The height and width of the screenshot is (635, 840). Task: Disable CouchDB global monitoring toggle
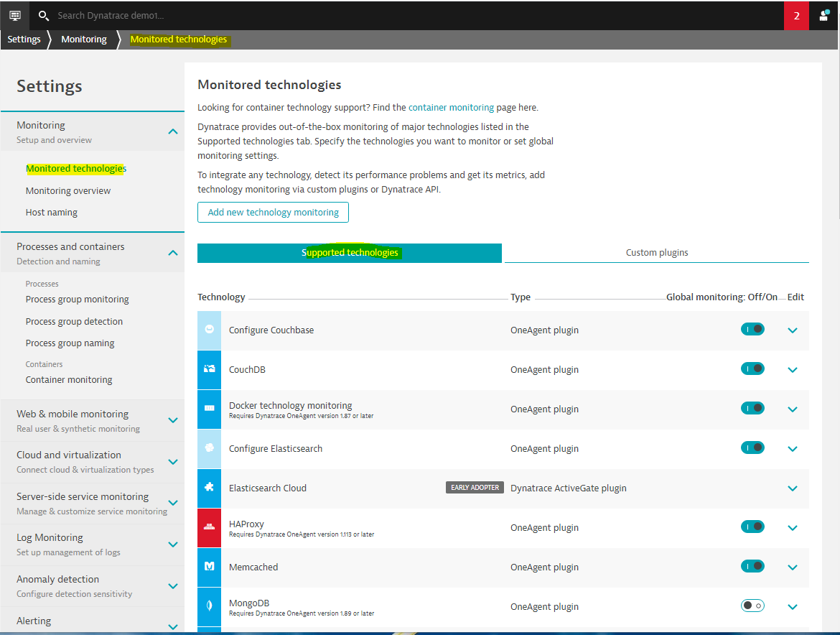pyautogui.click(x=752, y=369)
